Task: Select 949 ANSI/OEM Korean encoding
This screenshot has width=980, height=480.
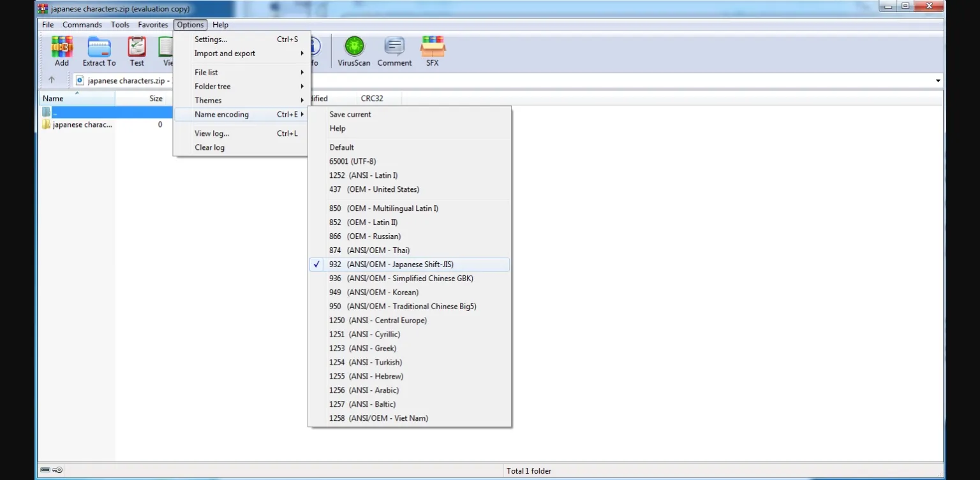Action: (x=373, y=293)
